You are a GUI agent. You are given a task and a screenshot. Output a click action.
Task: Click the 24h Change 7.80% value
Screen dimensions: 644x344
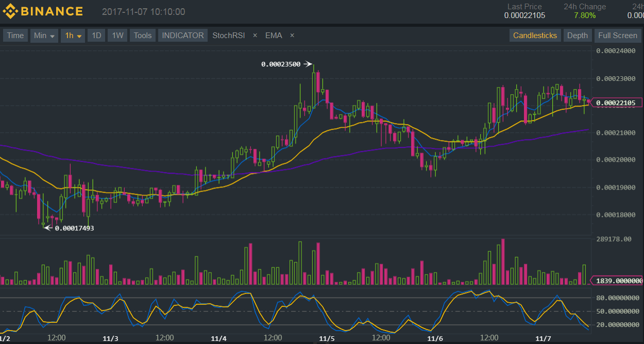pos(585,15)
